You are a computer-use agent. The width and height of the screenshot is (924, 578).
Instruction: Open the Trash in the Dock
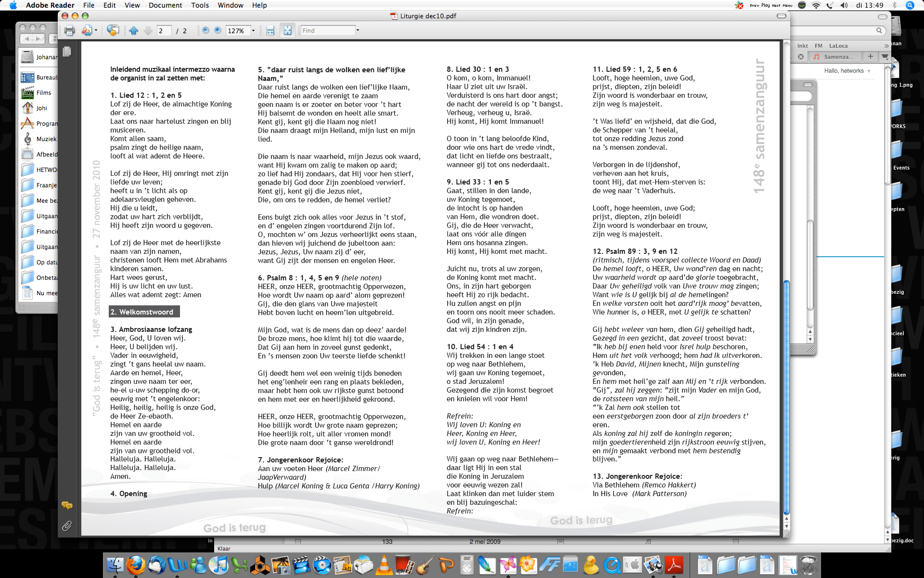[809, 565]
